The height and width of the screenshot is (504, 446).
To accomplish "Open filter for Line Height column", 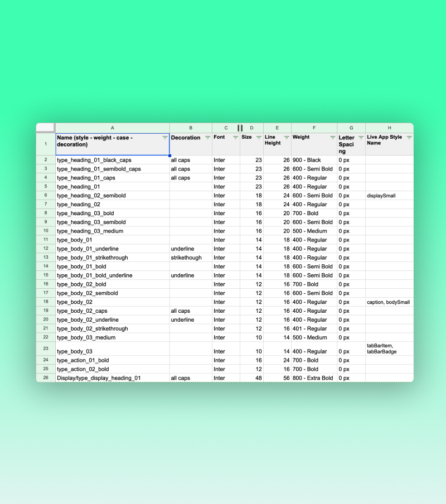I will tap(287, 138).
